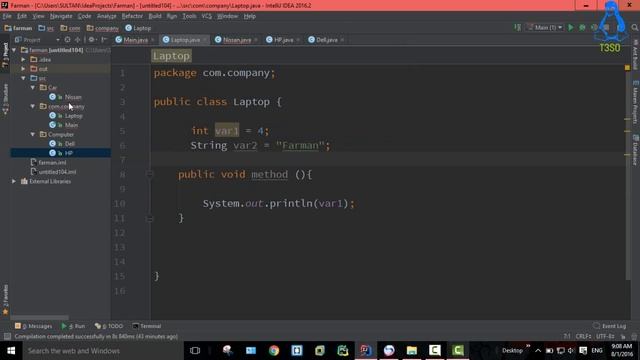Close the Laptop.java tab
The height and width of the screenshot is (360, 640).
click(x=204, y=40)
